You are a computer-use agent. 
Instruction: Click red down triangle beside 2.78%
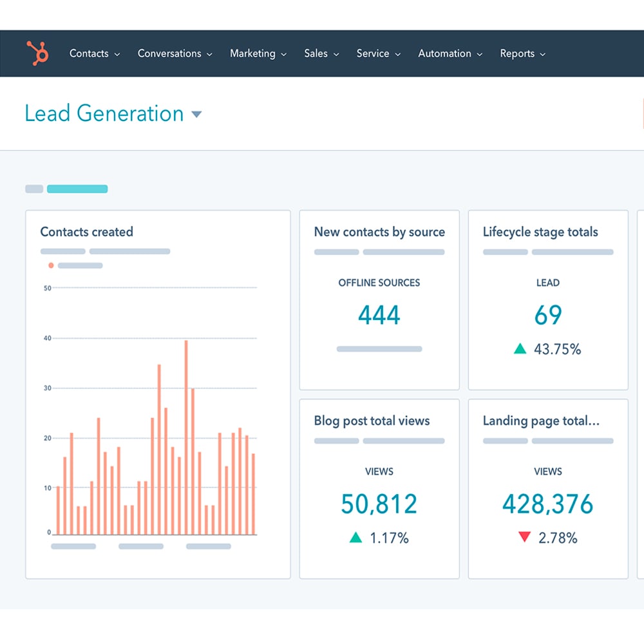(524, 537)
